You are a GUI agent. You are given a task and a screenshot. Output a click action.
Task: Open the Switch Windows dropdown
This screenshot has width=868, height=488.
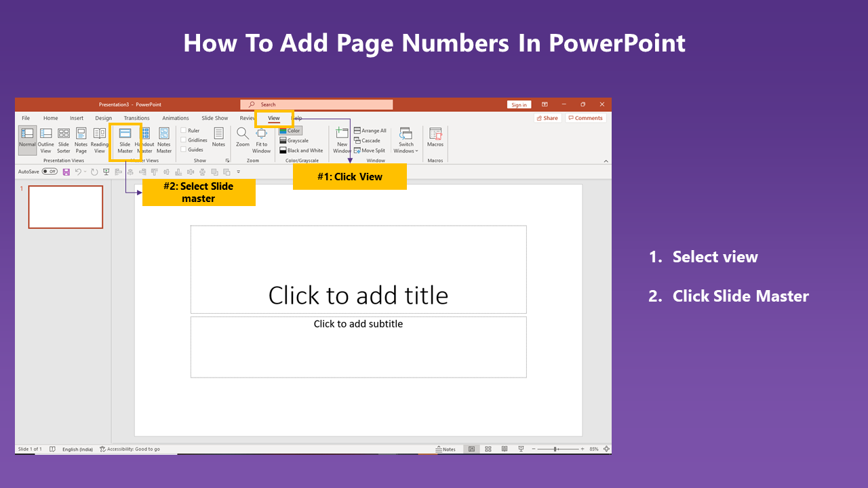406,140
